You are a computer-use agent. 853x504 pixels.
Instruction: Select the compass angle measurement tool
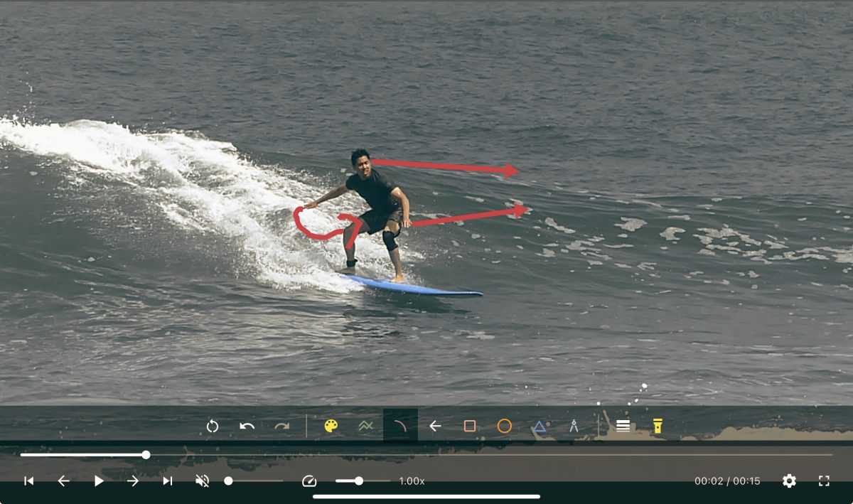574,426
